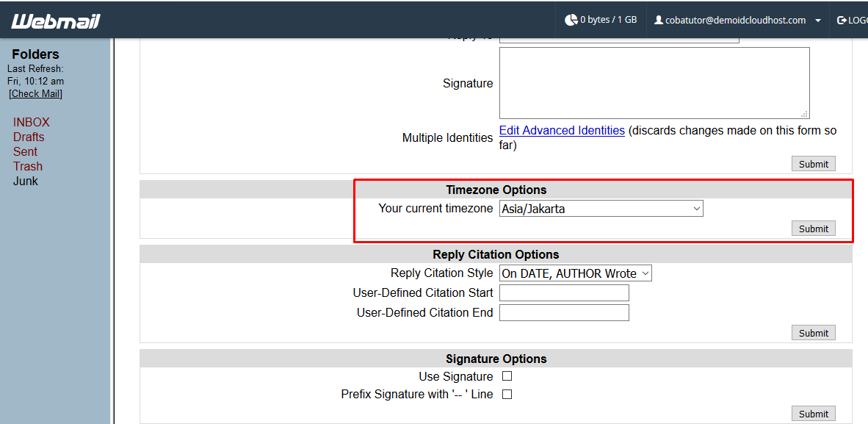Screen dimensions: 868x424
Task: Click the Webmail logo
Action: (x=55, y=20)
